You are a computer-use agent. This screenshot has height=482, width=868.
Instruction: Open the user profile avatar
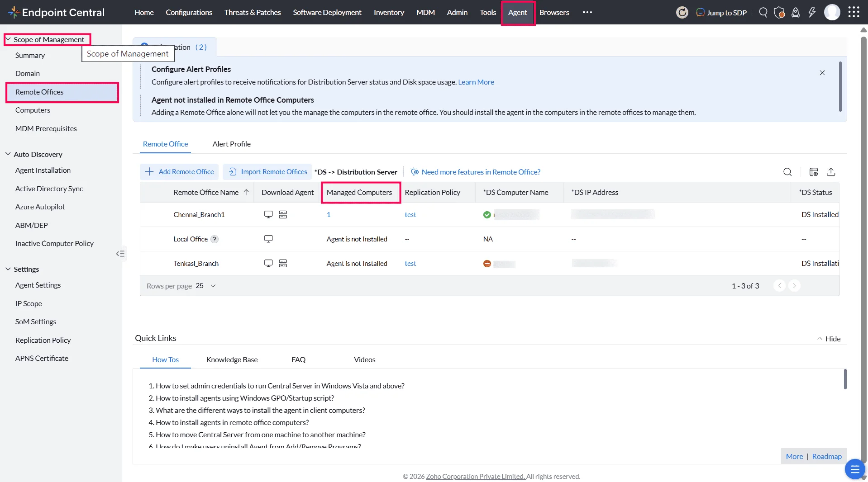coord(832,12)
